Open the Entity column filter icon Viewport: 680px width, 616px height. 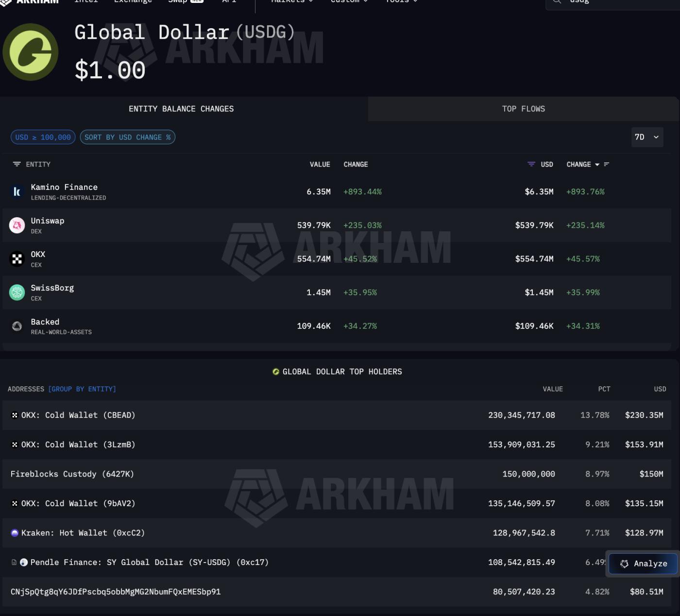(x=17, y=164)
